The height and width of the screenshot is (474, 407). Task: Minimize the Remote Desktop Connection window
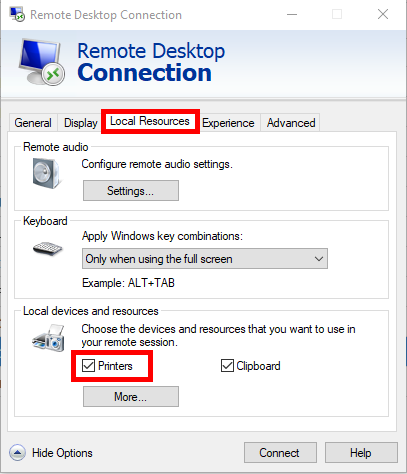[292, 14]
